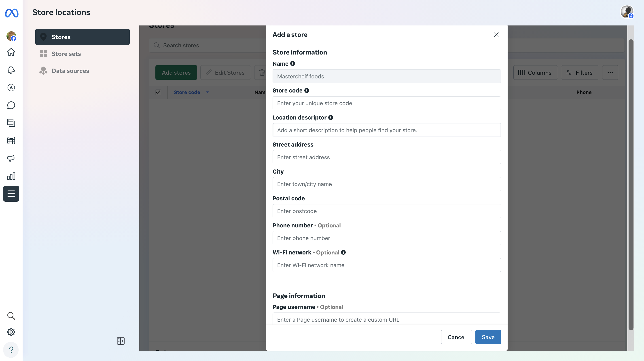Image resolution: width=644 pixels, height=361 pixels.
Task: Open the Columns button
Action: click(536, 73)
